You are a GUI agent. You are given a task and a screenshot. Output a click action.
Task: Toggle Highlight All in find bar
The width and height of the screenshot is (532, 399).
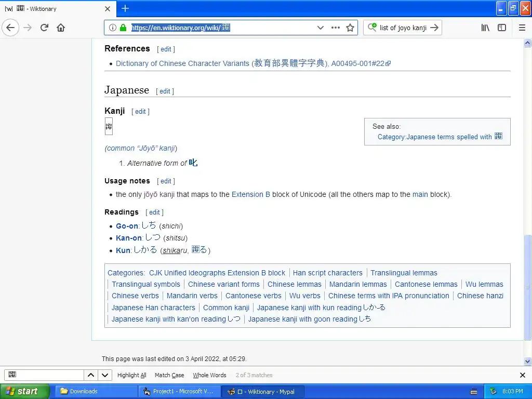pyautogui.click(x=131, y=375)
